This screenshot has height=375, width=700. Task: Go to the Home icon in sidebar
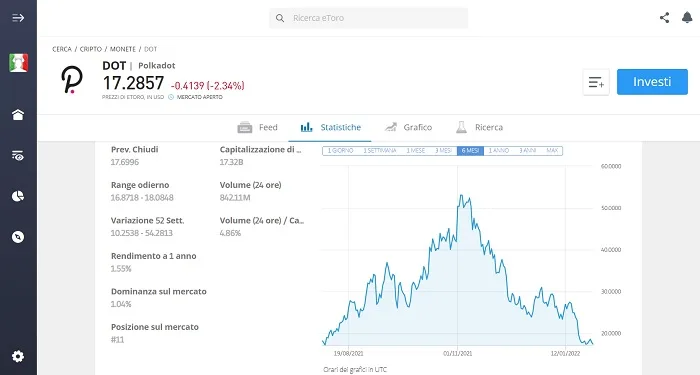pyautogui.click(x=18, y=115)
